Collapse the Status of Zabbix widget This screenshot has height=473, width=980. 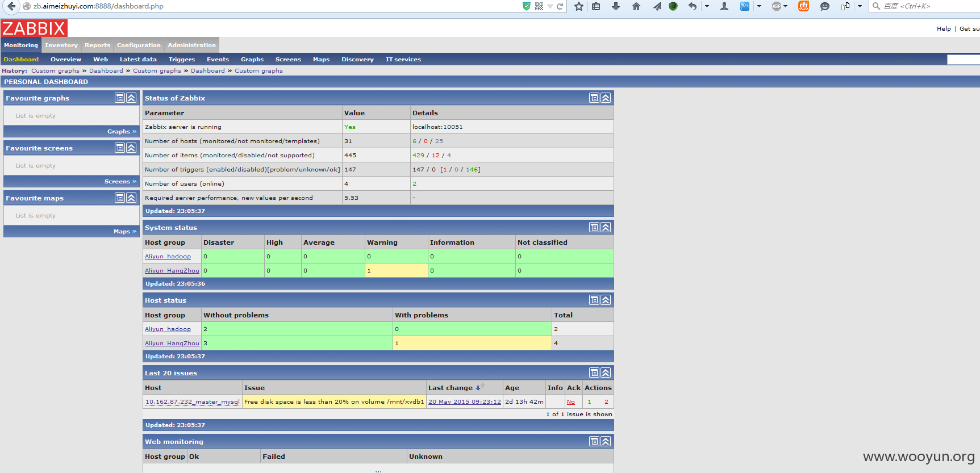pos(606,98)
